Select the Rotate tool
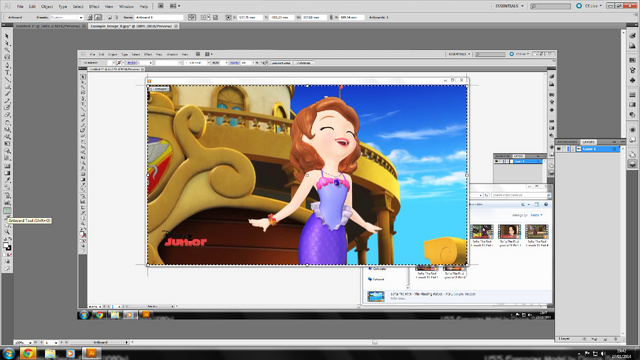 [7, 122]
